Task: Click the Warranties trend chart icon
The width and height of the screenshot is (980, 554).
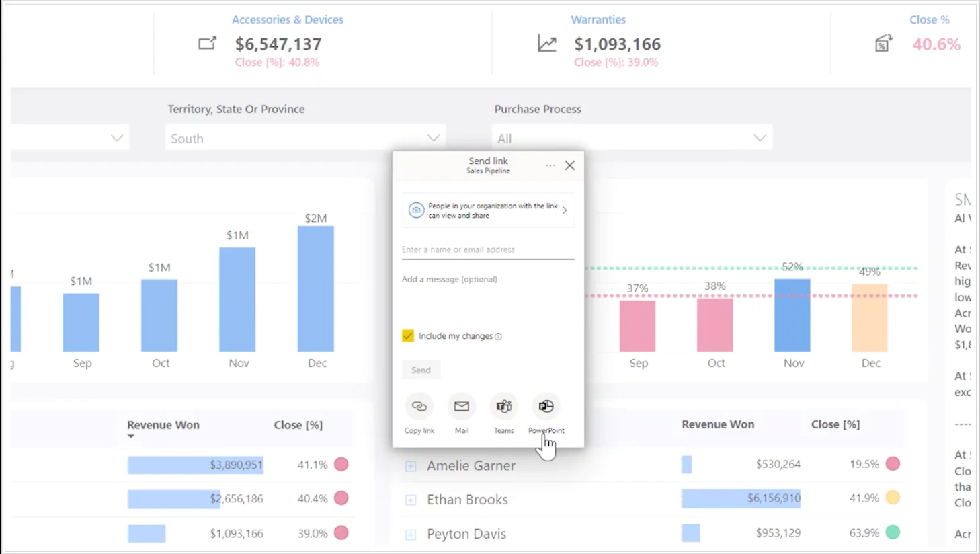Action: point(547,44)
